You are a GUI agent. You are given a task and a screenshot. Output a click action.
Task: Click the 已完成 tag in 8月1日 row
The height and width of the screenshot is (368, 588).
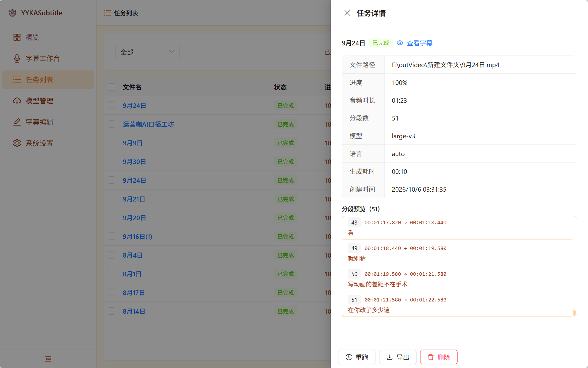pyautogui.click(x=285, y=274)
